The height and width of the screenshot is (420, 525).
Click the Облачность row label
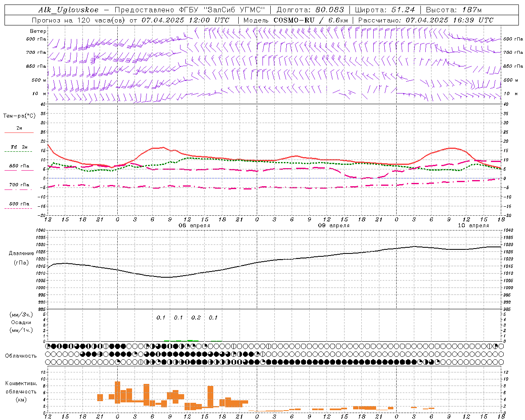[x=21, y=356]
